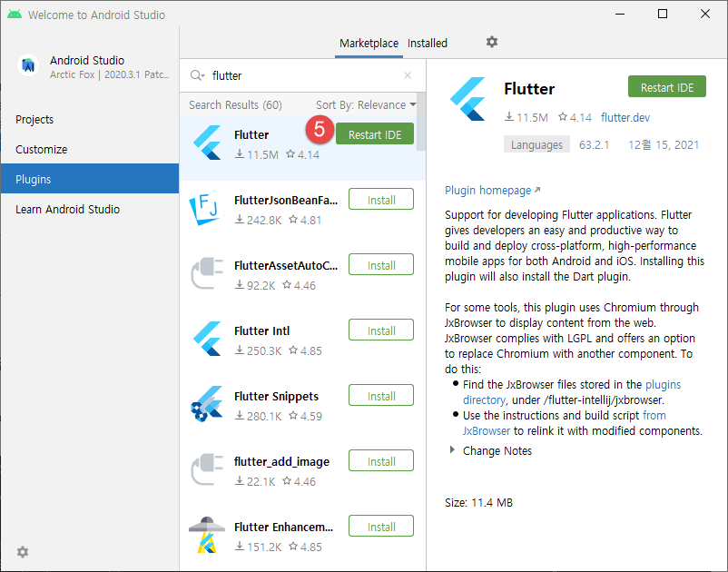This screenshot has height=572, width=728.
Task: Click the FlutterJsonBeanFactory plugin icon
Action: [x=205, y=208]
